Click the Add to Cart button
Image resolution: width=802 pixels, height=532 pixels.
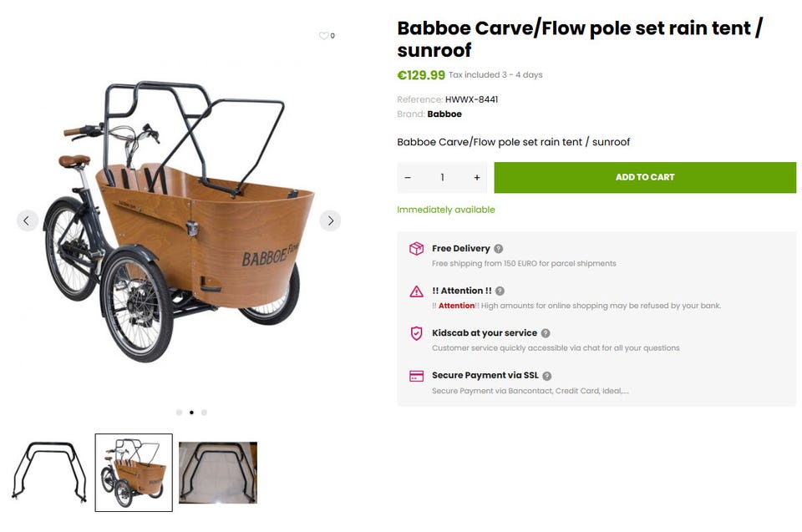(x=644, y=177)
